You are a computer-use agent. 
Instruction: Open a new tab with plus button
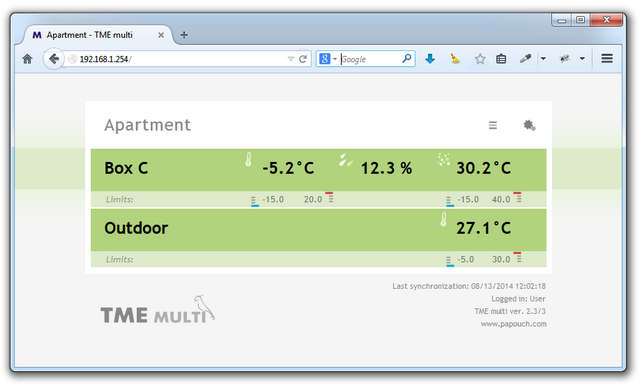pos(184,35)
